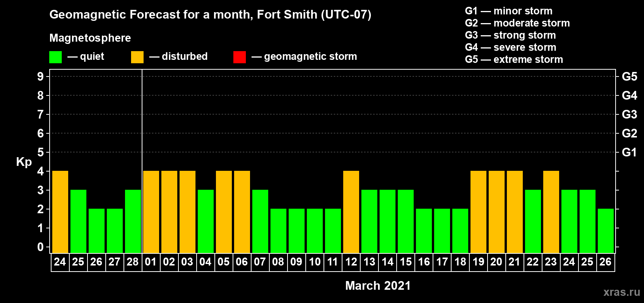Viewport: 644px width, 303px height.
Task: Click the orange bar for March 12
Action: coord(351,212)
